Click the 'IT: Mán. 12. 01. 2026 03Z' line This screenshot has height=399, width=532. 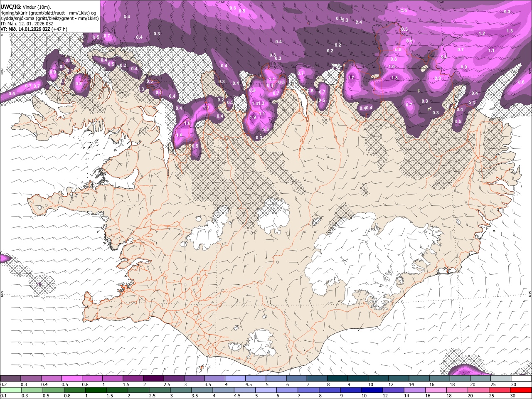27,24
